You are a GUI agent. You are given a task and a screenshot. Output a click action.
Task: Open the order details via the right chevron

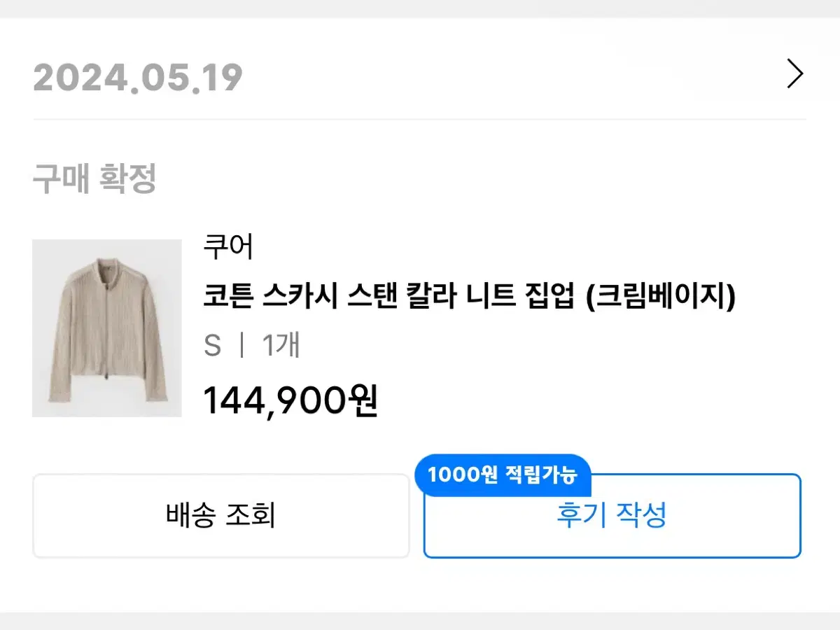[794, 73]
